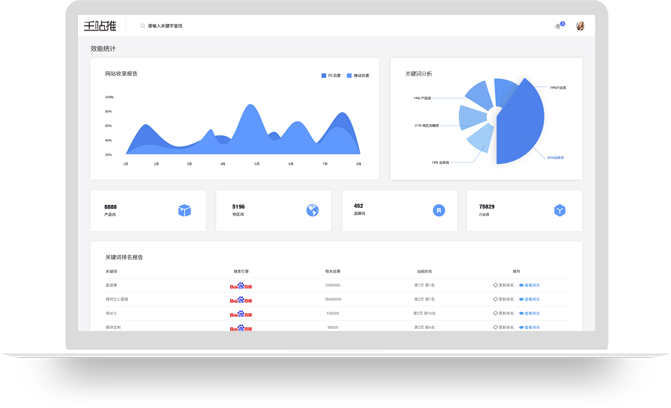Viewport: 671px width, 408px height.
Task: Click the 第2页 第7名 ranking cell
Action: coord(425,299)
